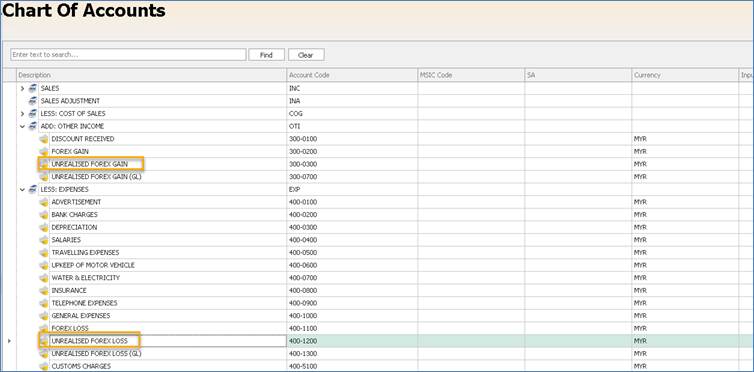This screenshot has width=754, height=372.
Task: Click the Currency column header
Action: click(685, 75)
